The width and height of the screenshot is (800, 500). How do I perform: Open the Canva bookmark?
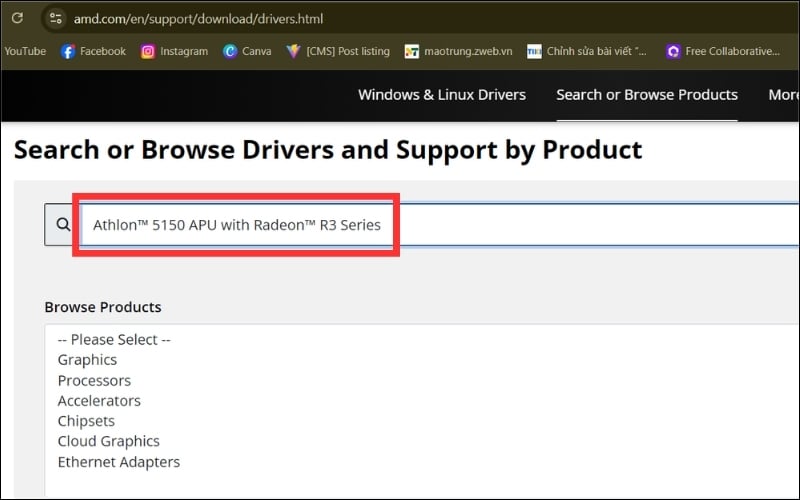pos(247,51)
